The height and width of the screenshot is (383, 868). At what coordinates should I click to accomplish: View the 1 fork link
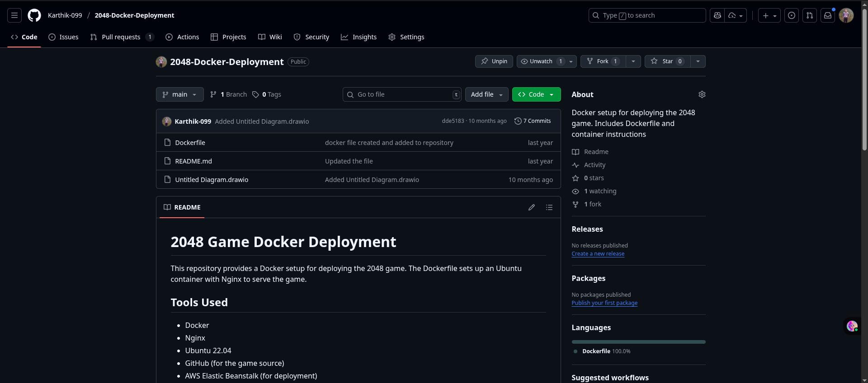pos(587,204)
